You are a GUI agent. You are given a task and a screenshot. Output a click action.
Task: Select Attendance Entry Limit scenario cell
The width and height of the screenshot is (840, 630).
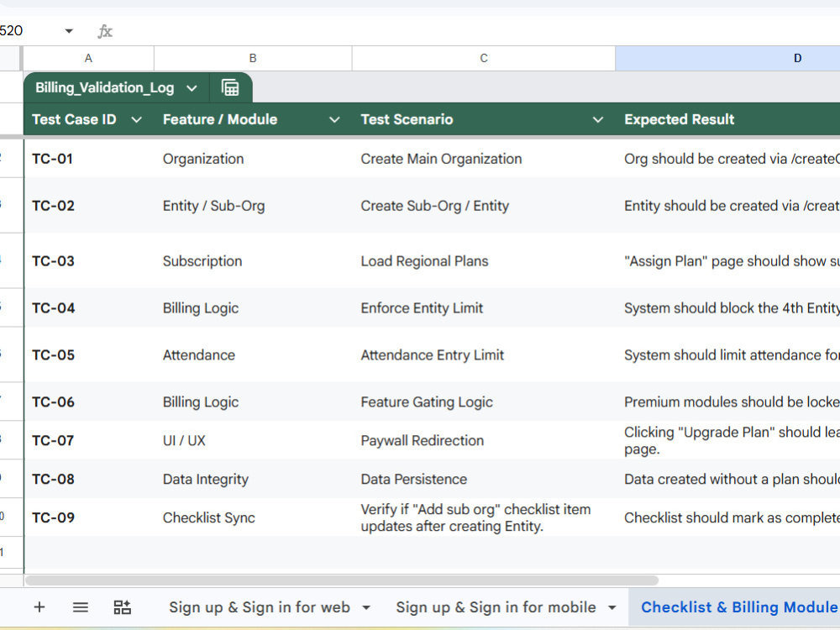pos(484,354)
